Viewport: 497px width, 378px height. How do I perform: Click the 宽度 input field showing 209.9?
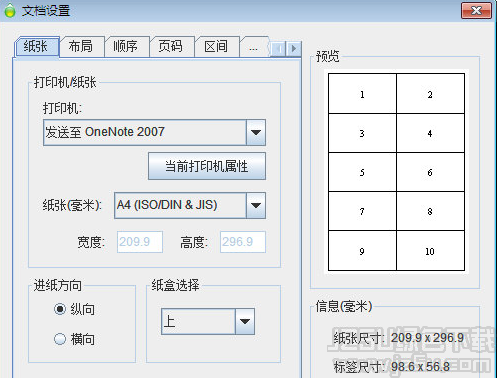click(140, 242)
